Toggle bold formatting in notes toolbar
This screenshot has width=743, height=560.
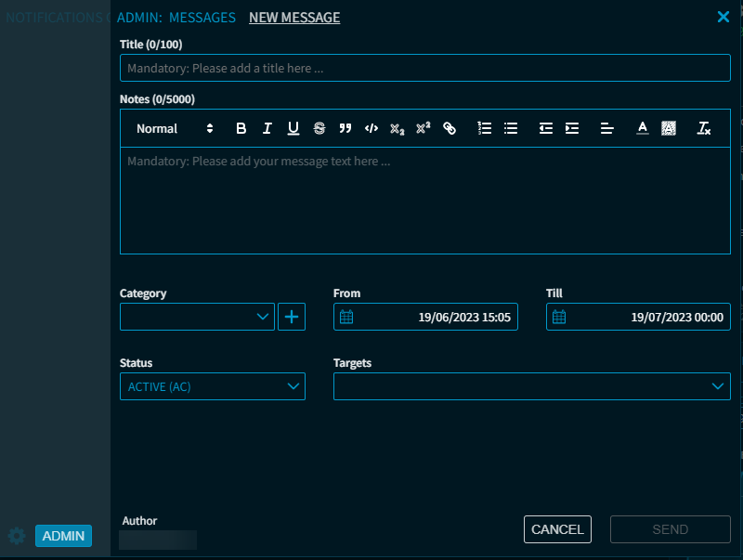241,129
